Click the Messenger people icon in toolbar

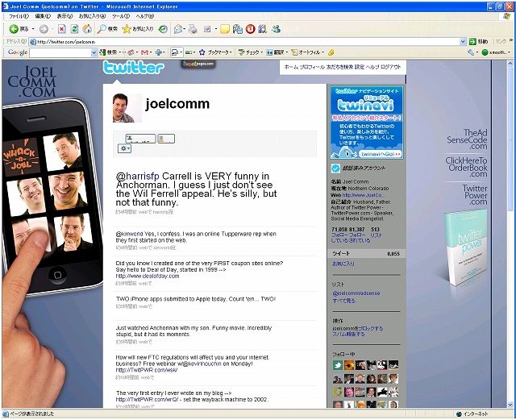pyautogui.click(x=276, y=29)
